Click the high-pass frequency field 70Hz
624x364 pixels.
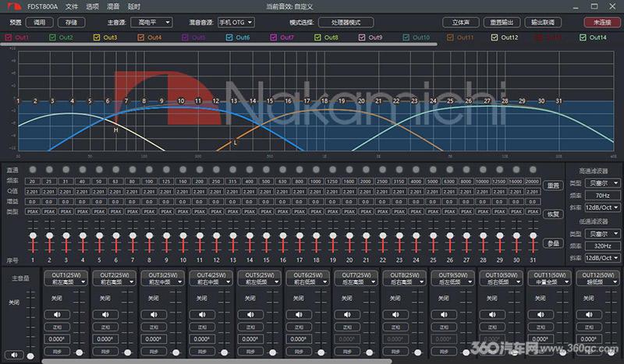coord(602,196)
